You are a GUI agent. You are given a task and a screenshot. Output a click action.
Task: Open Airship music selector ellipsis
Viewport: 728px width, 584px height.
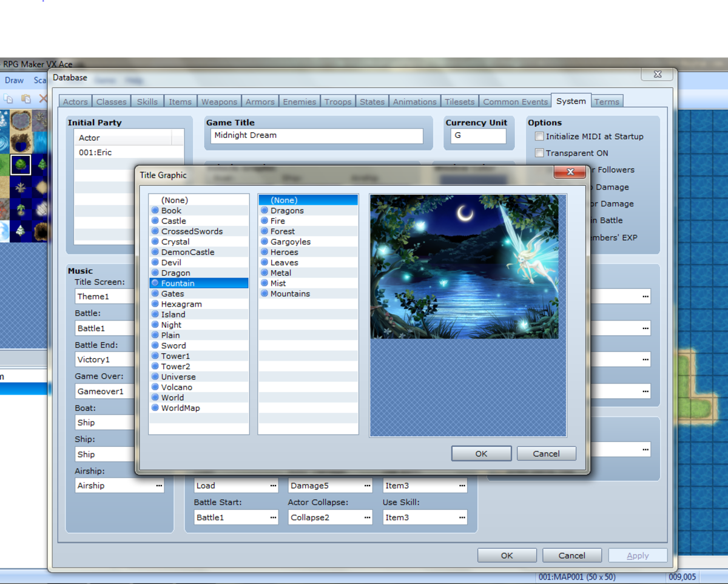159,486
